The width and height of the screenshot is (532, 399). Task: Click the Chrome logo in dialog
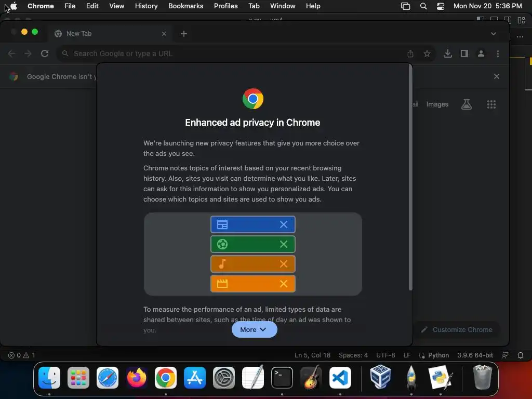click(253, 99)
